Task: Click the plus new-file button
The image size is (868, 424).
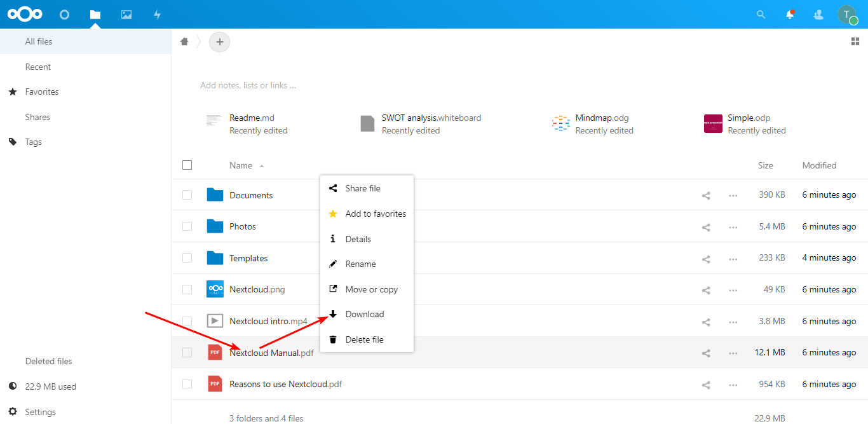Action: pyautogui.click(x=220, y=42)
